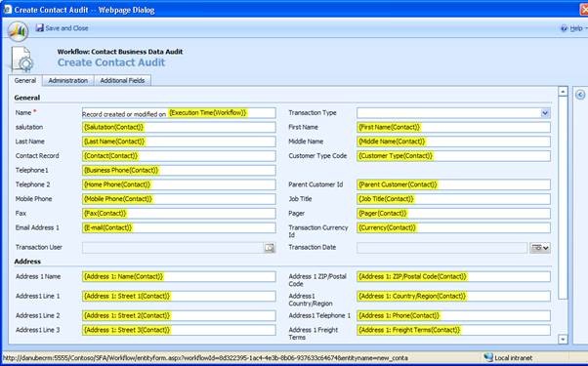Click the form assistant collapse arrow icon
This screenshot has height=366, width=588.
coord(580,95)
